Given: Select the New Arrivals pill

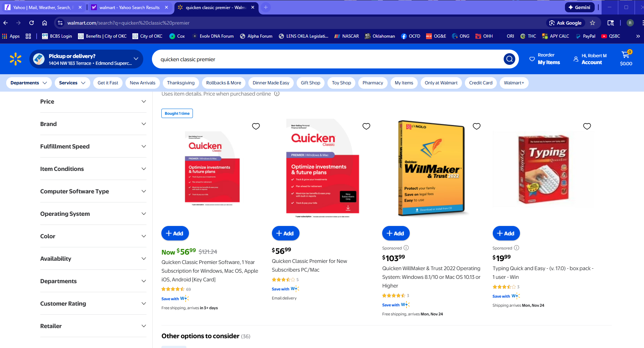Looking at the screenshot, I should [143, 83].
